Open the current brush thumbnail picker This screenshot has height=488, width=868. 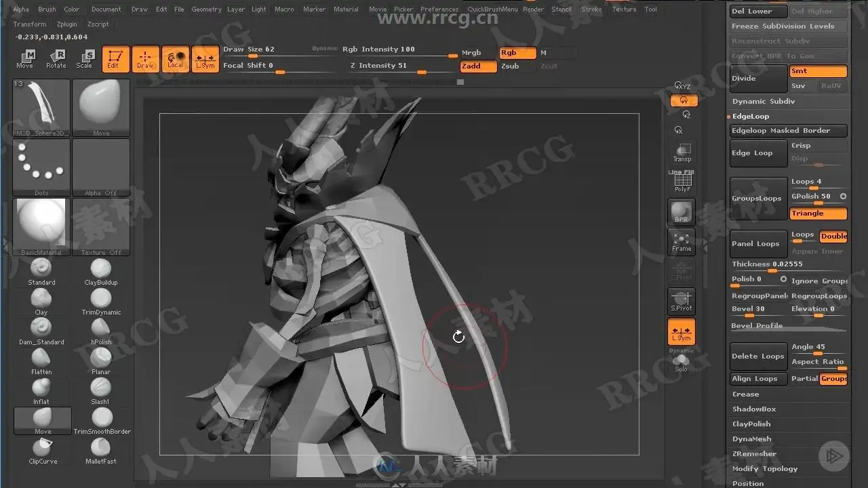(x=41, y=108)
